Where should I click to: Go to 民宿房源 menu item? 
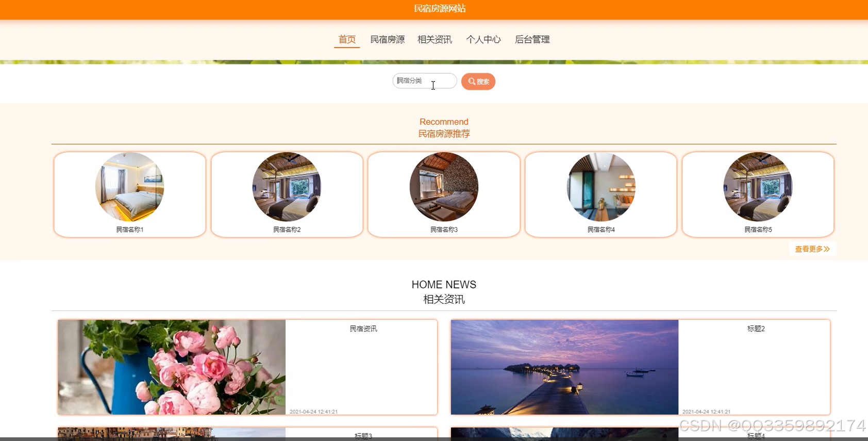point(387,39)
